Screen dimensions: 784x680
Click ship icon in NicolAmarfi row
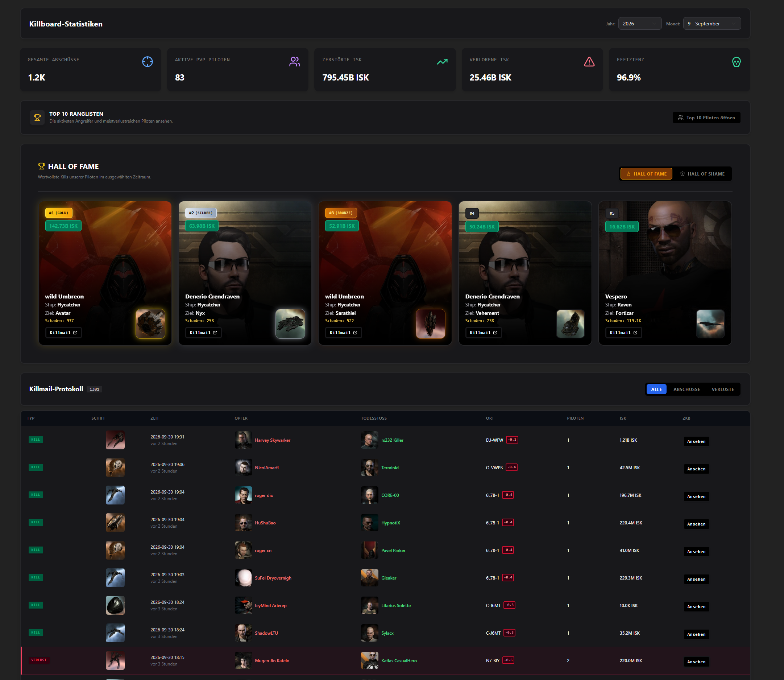(115, 467)
